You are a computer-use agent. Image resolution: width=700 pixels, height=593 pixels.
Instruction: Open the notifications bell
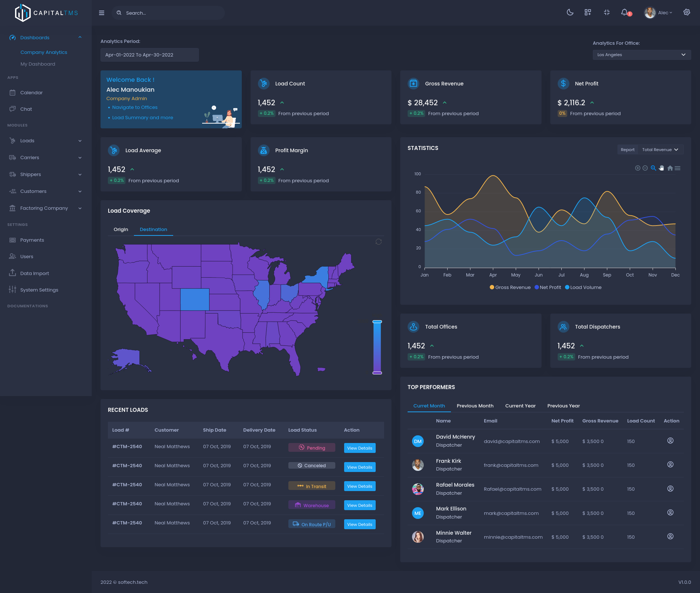click(624, 12)
